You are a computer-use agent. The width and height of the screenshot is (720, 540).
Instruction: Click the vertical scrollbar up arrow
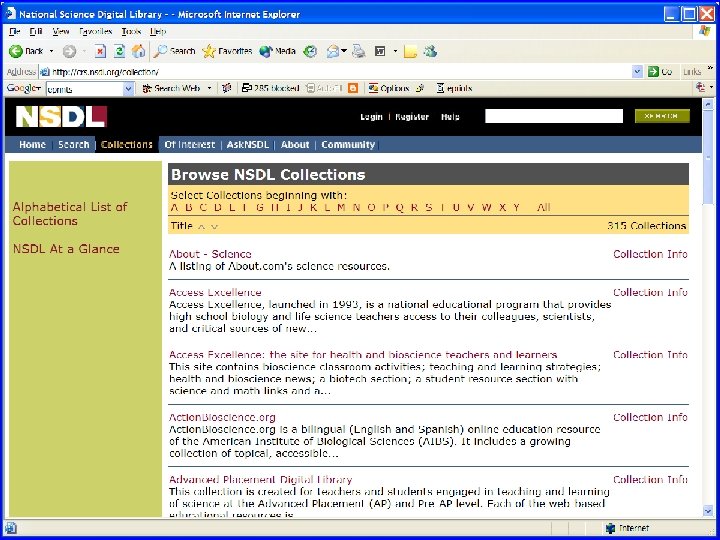point(708,104)
